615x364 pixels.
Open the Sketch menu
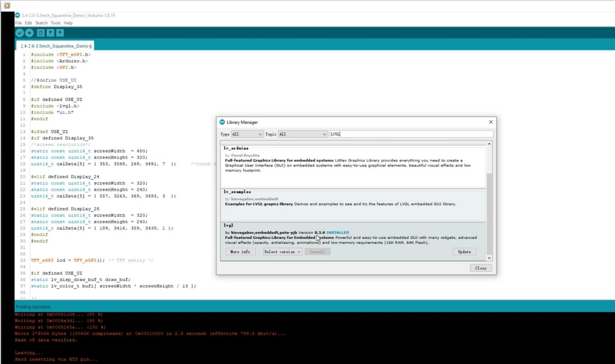(41, 23)
